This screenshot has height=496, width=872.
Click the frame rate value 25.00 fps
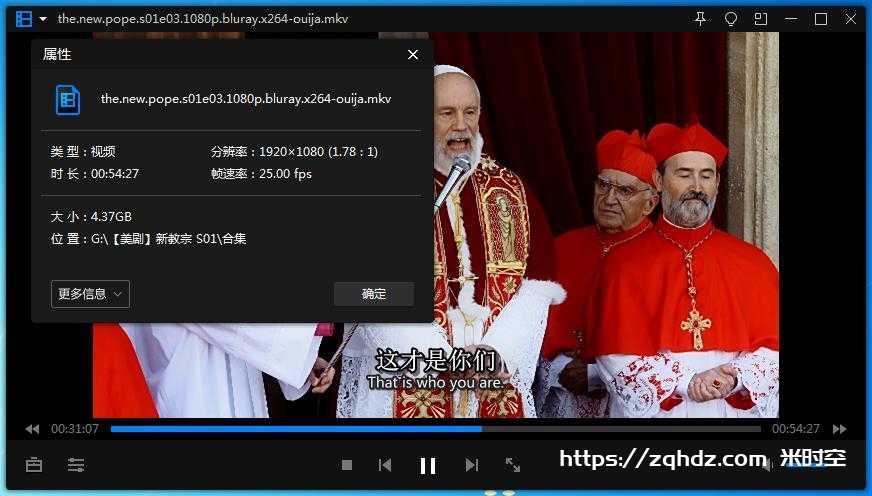tap(285, 173)
